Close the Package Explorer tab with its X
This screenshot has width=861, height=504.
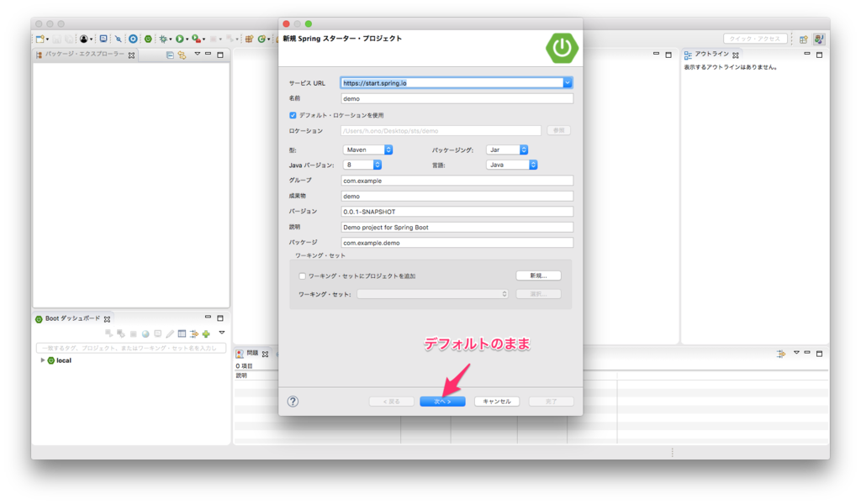pyautogui.click(x=132, y=55)
